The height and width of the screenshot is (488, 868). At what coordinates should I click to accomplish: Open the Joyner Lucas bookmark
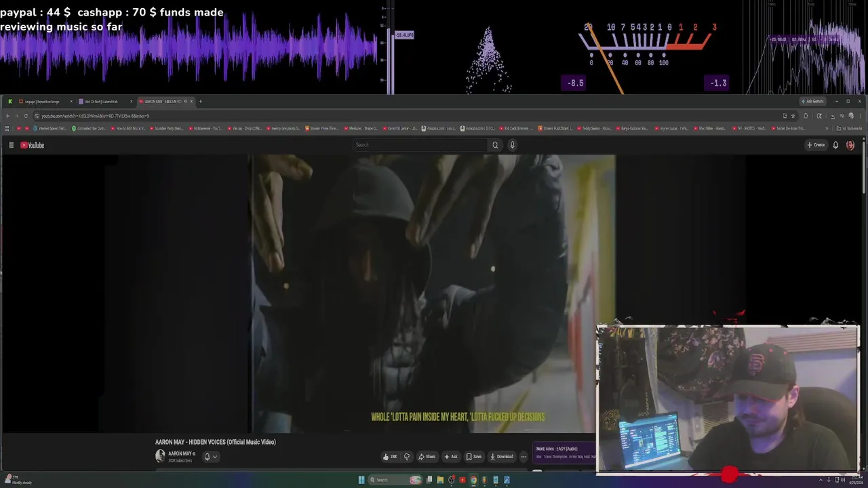pyautogui.click(x=673, y=128)
